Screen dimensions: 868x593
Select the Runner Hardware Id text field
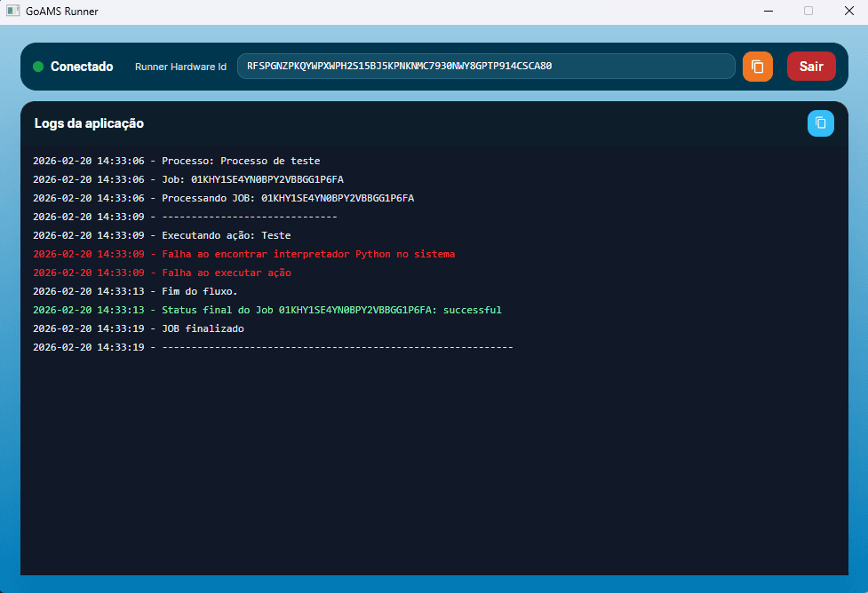[486, 66]
